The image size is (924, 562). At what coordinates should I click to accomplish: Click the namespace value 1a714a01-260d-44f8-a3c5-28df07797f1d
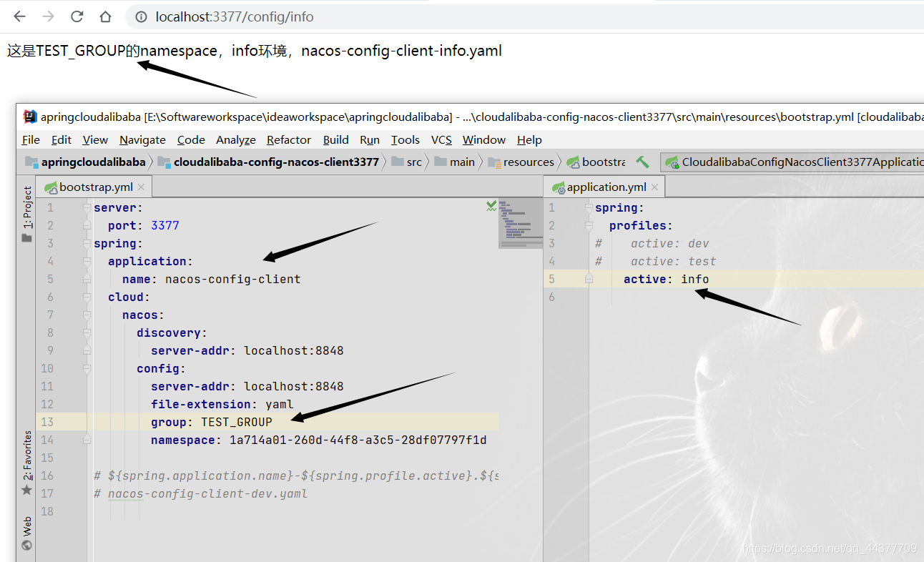tap(358, 440)
